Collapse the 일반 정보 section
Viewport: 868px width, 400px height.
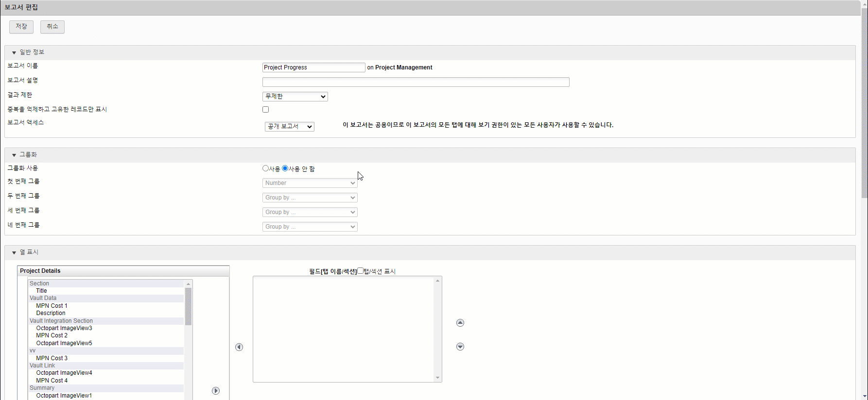click(x=14, y=52)
